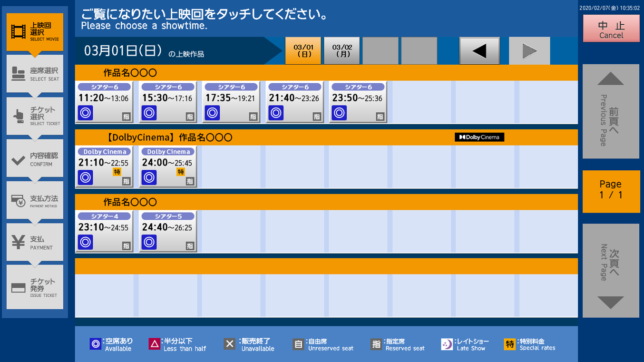Click the 03月01日(日) date heading
The height and width of the screenshot is (362, 644).
click(x=123, y=51)
